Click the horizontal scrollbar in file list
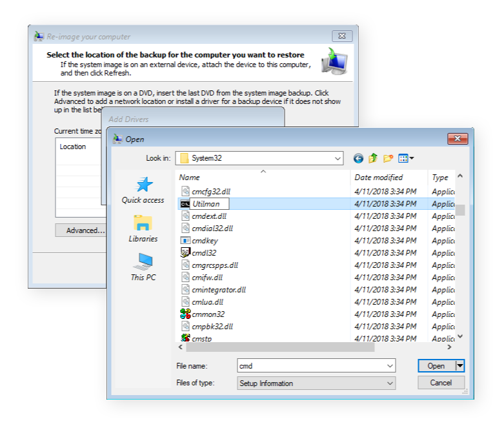Screen dimensions: 504x428 coord(281,347)
